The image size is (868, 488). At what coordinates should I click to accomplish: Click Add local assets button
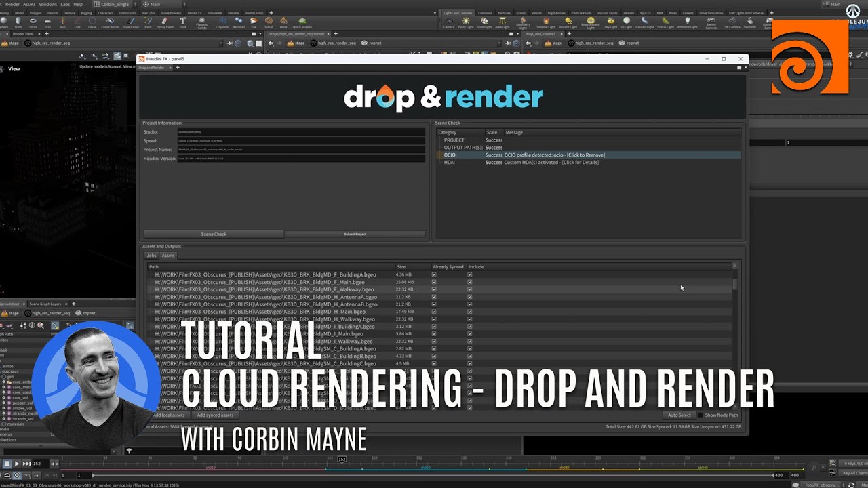tap(169, 415)
